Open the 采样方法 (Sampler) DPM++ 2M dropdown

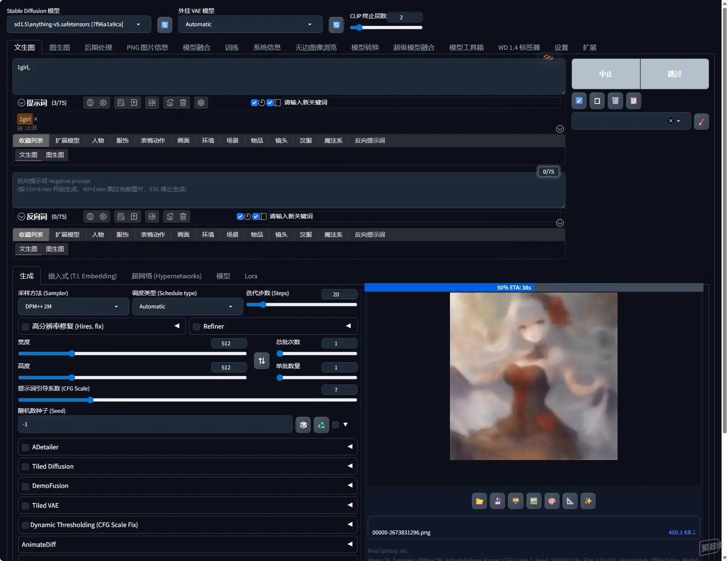(73, 307)
